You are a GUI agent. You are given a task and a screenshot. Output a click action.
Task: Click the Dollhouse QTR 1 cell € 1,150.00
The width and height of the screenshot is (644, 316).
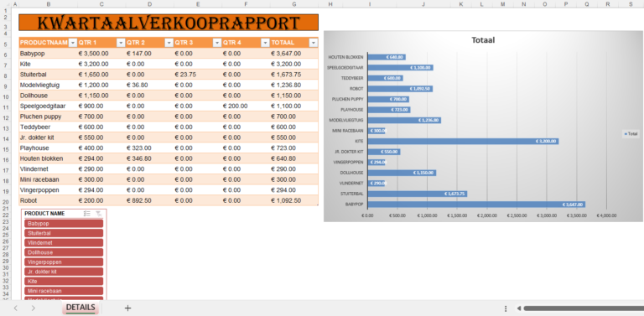pos(101,96)
